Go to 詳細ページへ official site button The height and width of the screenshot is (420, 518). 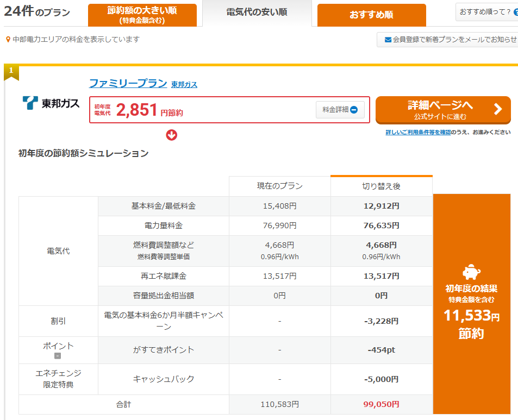(443, 110)
